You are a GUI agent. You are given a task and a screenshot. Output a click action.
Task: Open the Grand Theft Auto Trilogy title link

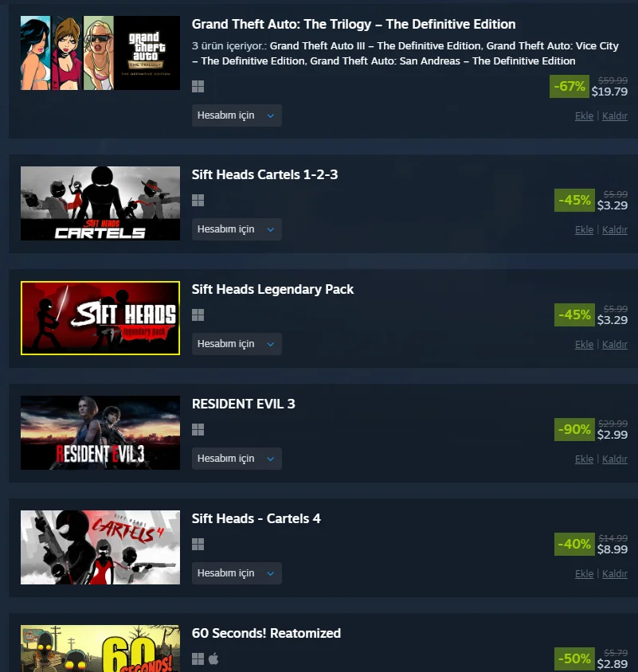pos(354,25)
